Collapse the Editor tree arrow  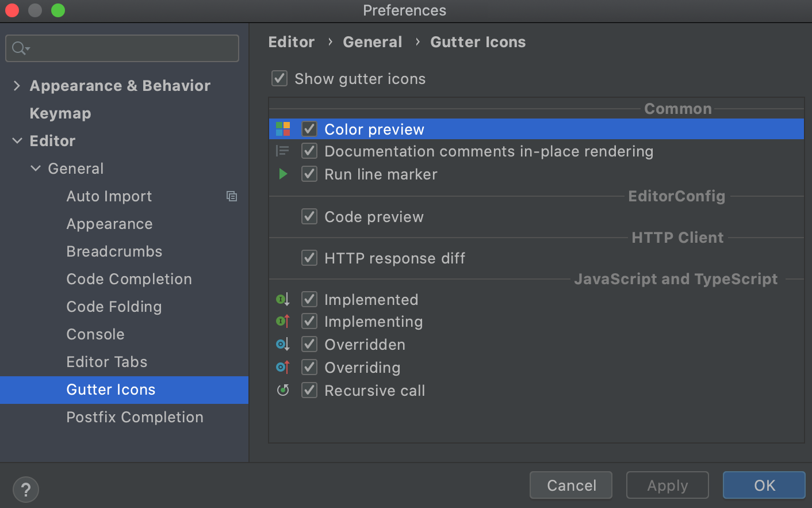pyautogui.click(x=17, y=141)
